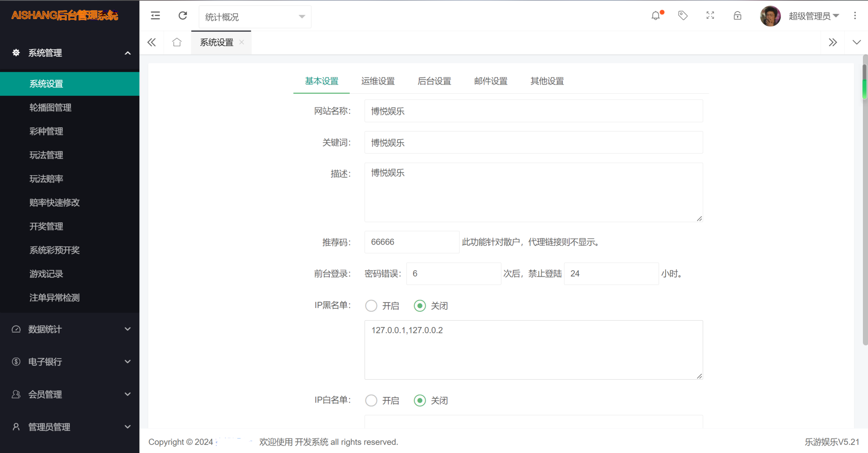The image size is (868, 453).
Task: Click the page vertical scrollbar
Action: [x=865, y=204]
